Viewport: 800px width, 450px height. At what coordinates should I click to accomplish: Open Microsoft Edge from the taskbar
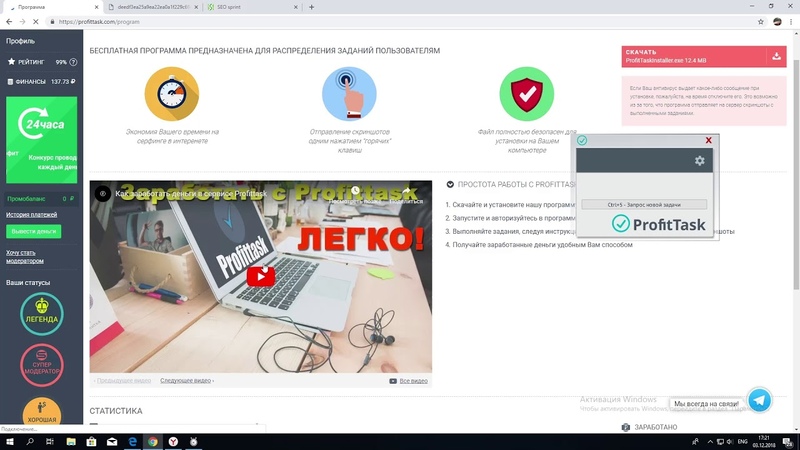[132, 442]
